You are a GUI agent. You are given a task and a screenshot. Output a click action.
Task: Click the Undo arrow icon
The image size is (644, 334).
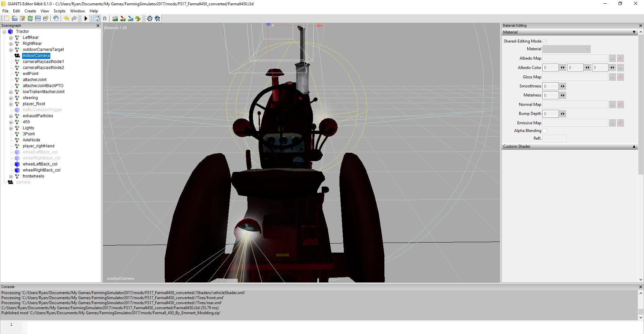click(x=66, y=18)
